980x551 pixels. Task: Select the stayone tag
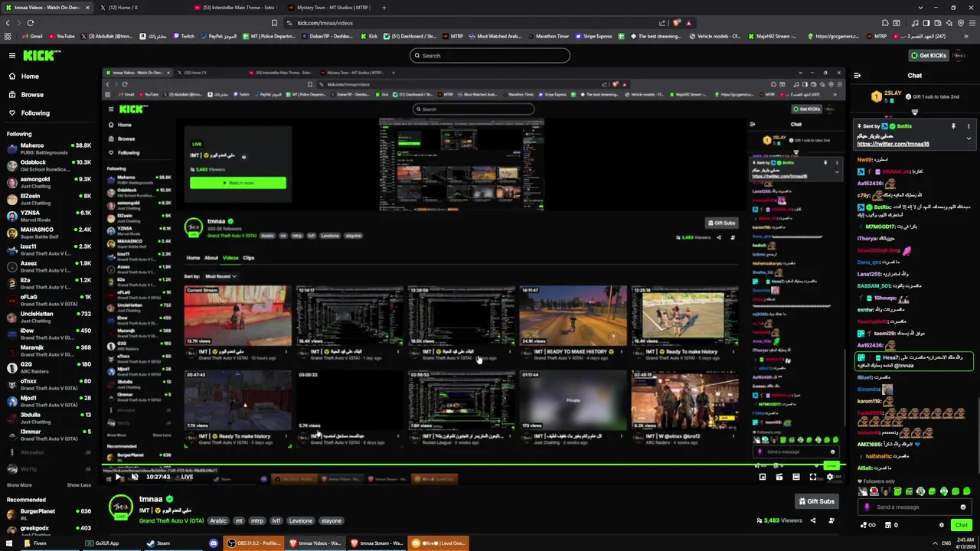(x=332, y=521)
